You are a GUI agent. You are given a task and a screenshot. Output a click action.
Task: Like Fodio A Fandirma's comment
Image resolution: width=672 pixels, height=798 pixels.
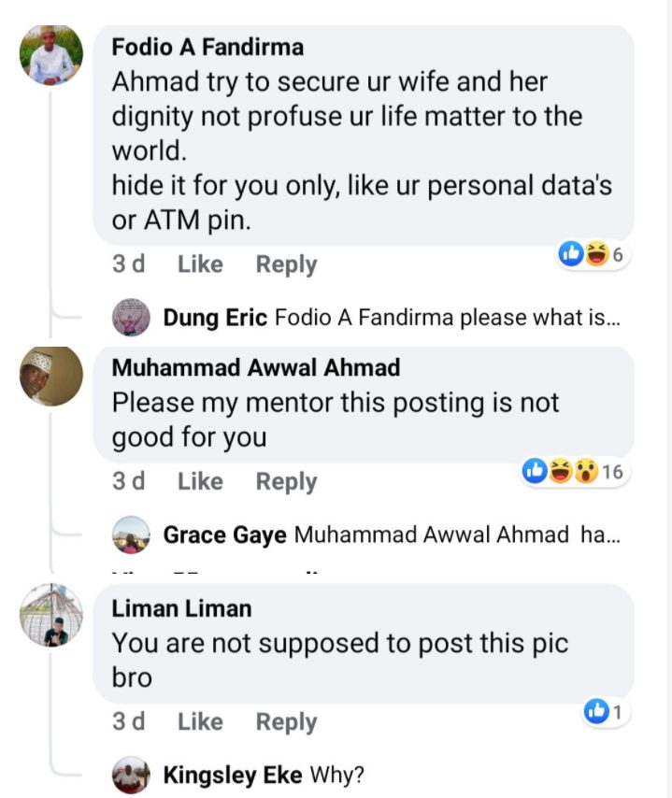click(200, 264)
